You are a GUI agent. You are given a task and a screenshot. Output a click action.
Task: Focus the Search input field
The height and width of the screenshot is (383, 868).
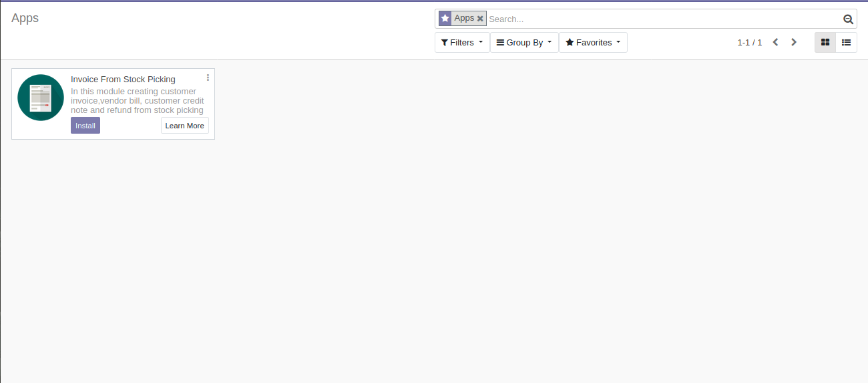coord(664,19)
